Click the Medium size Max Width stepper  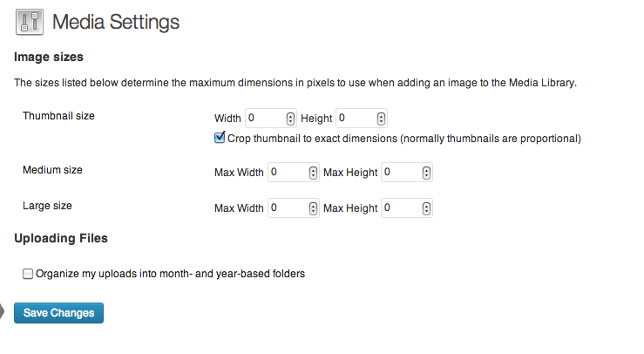tap(313, 173)
